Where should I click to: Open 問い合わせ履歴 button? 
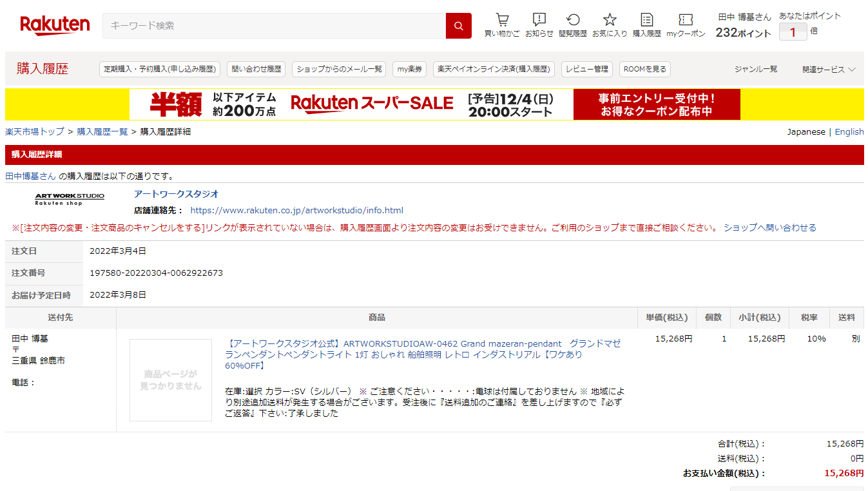[256, 69]
